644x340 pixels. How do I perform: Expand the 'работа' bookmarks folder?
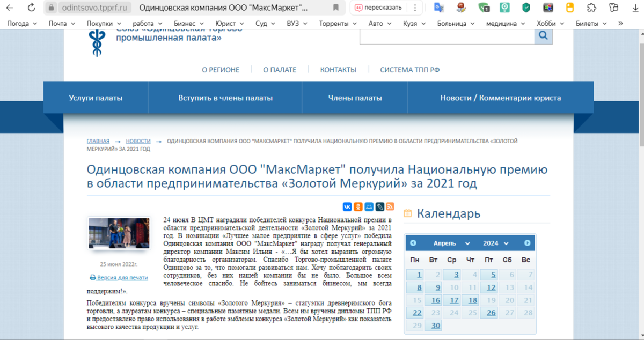click(147, 24)
